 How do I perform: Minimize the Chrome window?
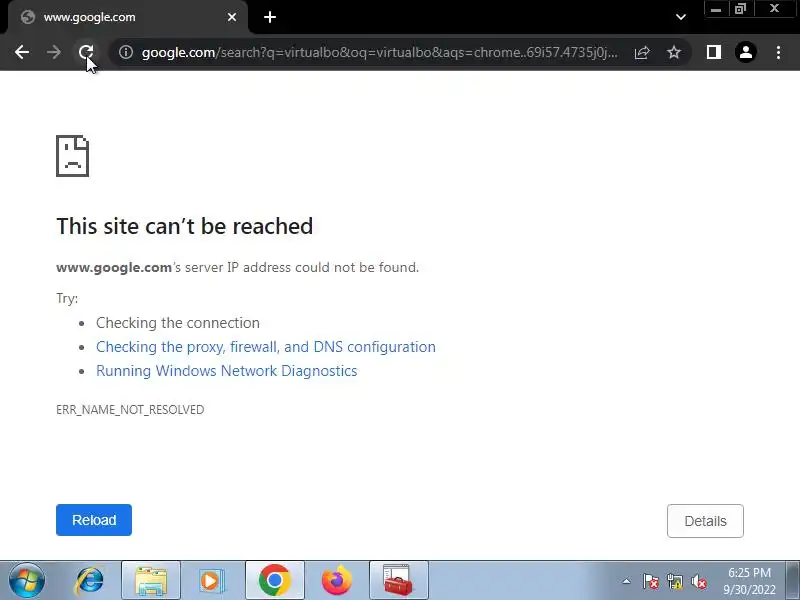[716, 9]
